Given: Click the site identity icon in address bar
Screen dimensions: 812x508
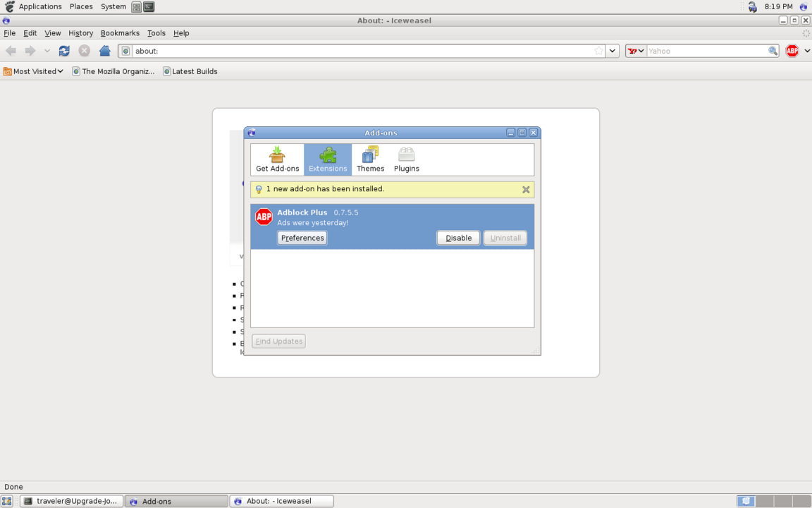Looking at the screenshot, I should click(126, 51).
